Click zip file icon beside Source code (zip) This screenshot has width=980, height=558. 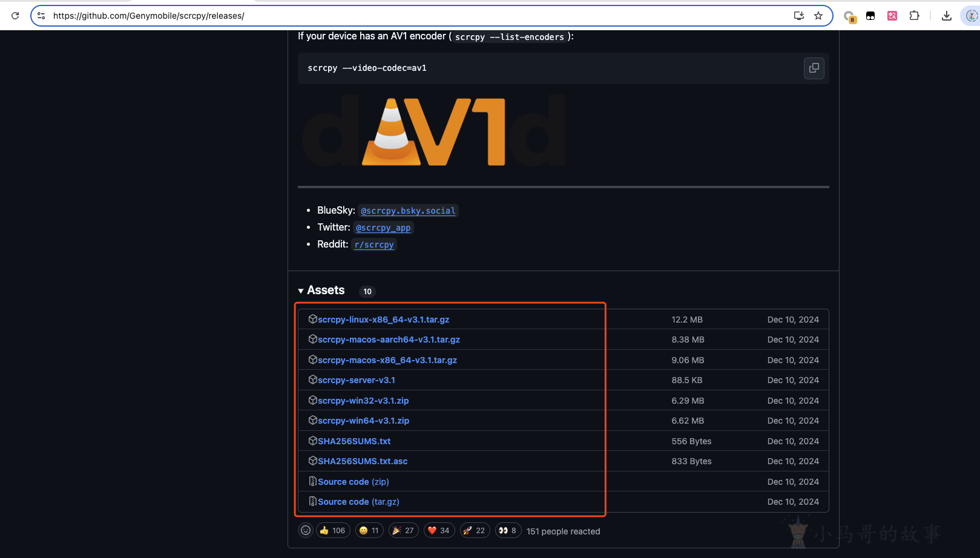[x=313, y=481]
